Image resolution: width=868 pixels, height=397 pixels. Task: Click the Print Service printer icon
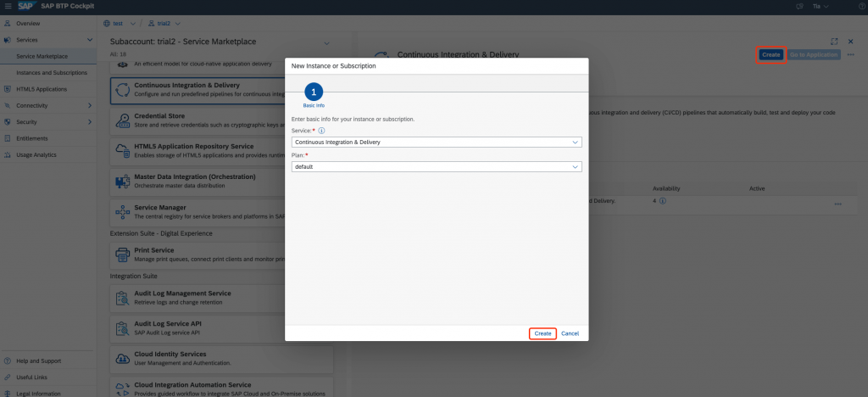[122, 254]
